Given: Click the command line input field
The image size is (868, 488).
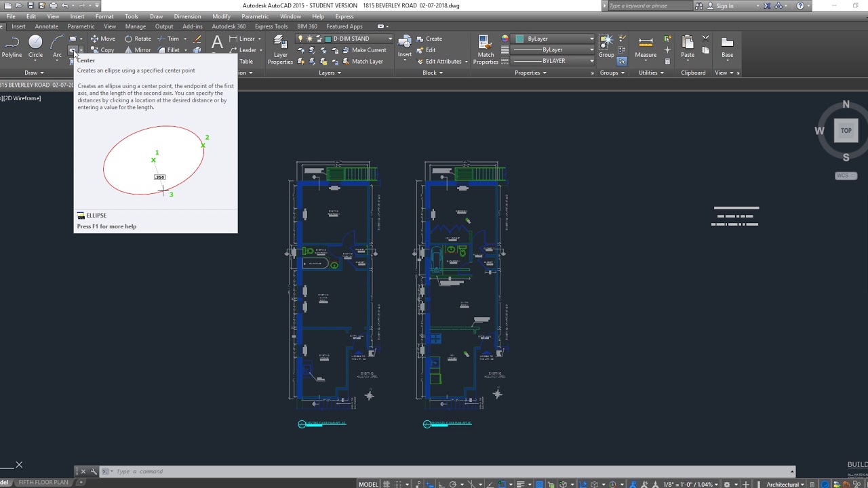Looking at the screenshot, I should click(448, 472).
